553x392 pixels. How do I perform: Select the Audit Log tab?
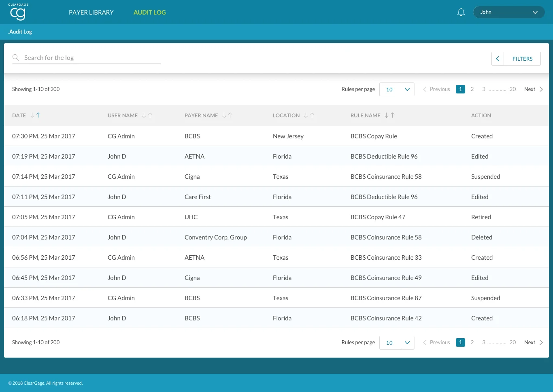(150, 12)
